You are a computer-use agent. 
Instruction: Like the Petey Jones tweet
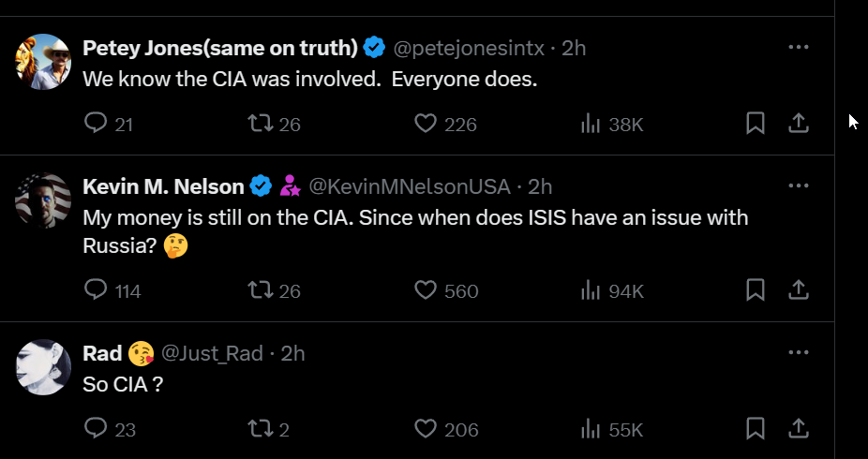[427, 123]
